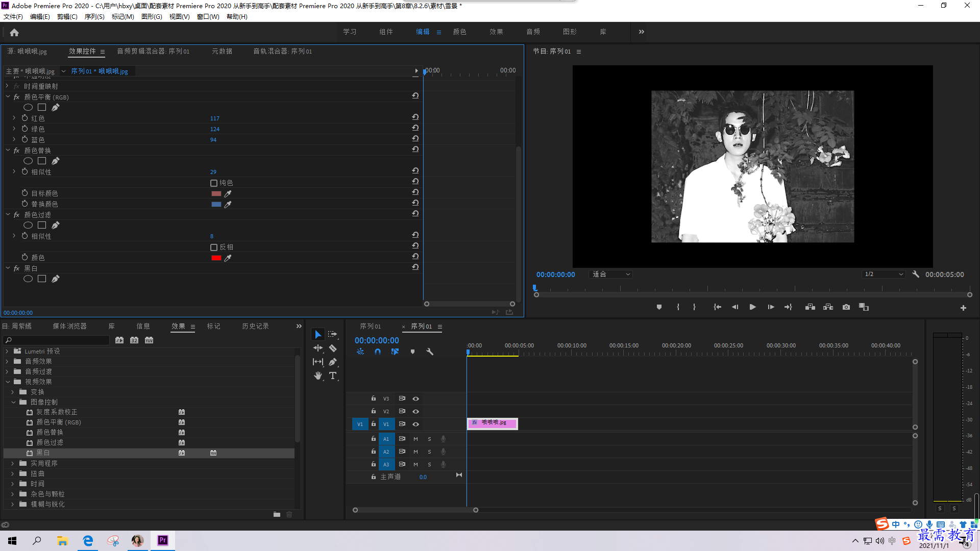Select the Pen tool in tools panel
The width and height of the screenshot is (980, 551).
point(332,362)
